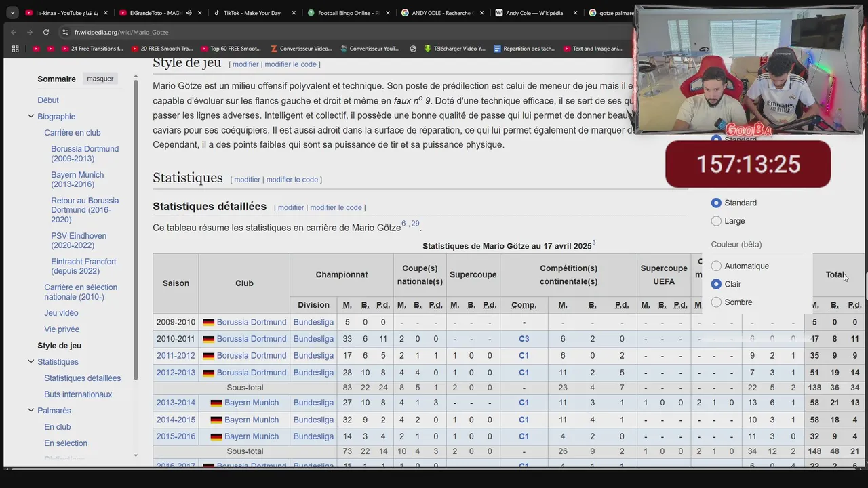Go to Début in the table of contents
Viewport: 868px width, 488px height.
[x=48, y=100]
